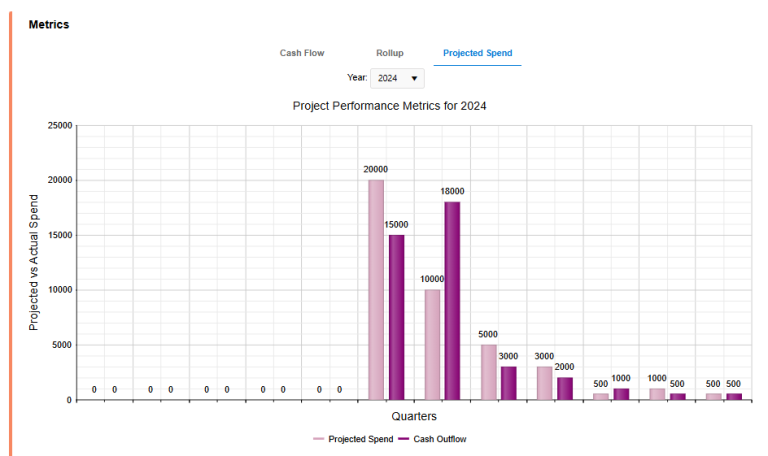Select the 18000 Cash Outflow bar
This screenshot has height=456, width=768.
[453, 300]
